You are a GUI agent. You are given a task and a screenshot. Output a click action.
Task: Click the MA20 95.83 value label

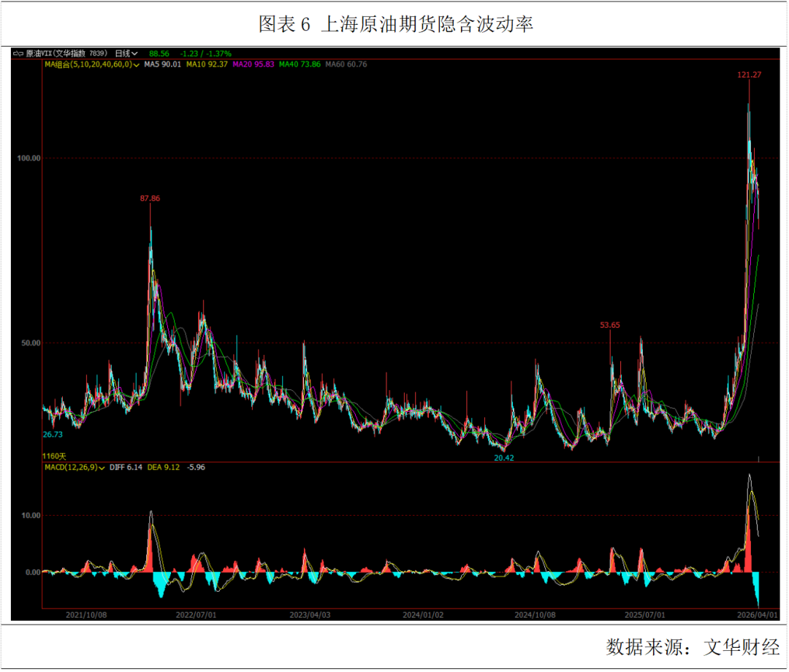pyautogui.click(x=254, y=64)
